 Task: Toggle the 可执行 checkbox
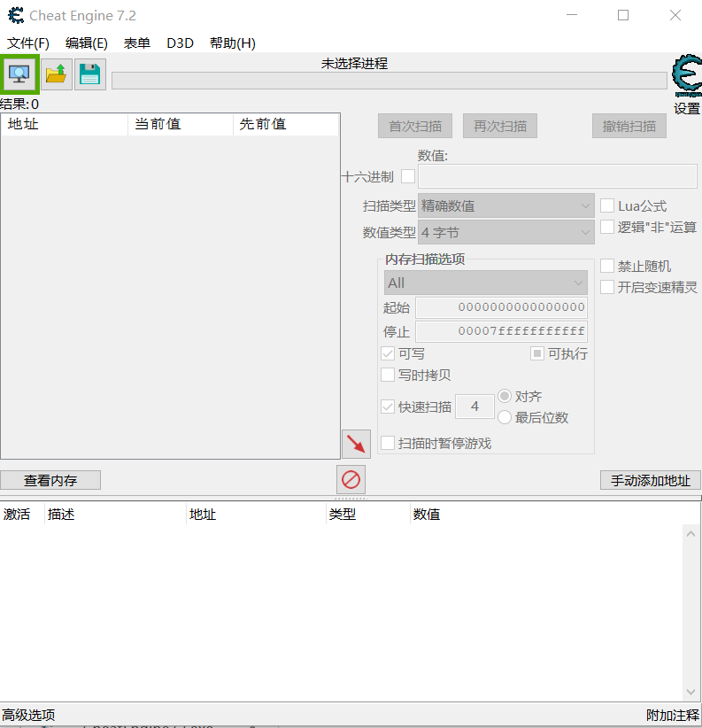537,353
